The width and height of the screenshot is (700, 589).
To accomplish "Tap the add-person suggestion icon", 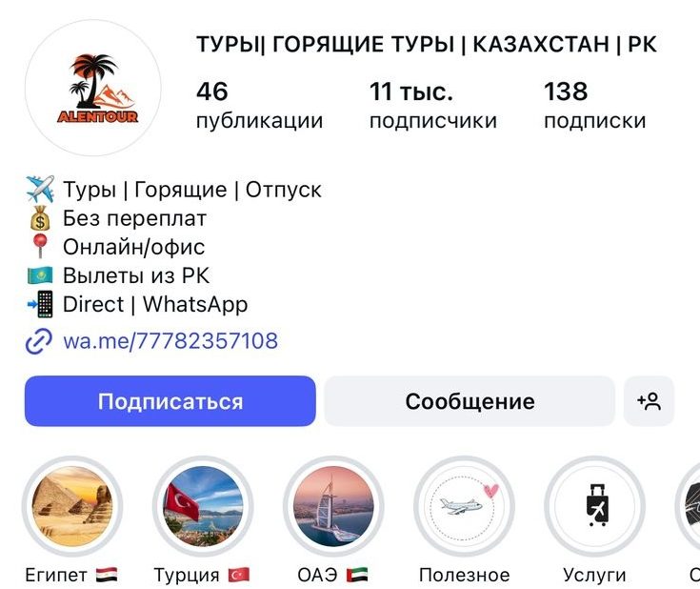I will [649, 401].
